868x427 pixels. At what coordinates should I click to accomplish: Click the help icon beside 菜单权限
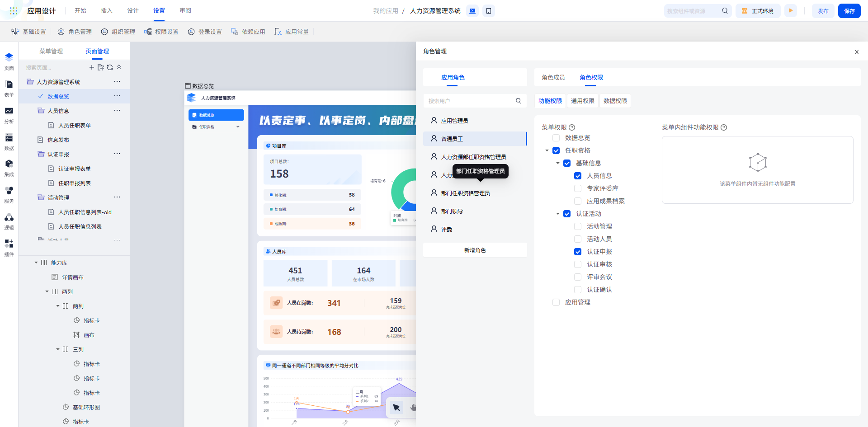point(572,127)
